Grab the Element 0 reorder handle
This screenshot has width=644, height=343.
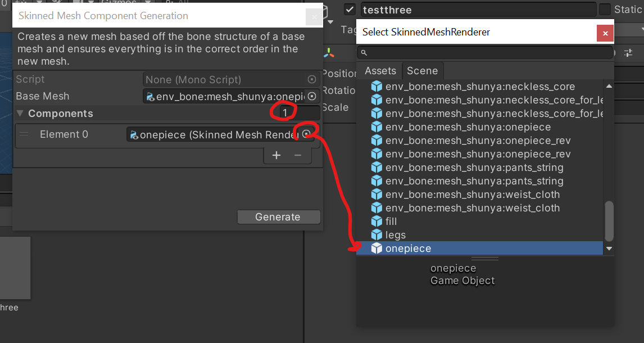[x=24, y=134]
